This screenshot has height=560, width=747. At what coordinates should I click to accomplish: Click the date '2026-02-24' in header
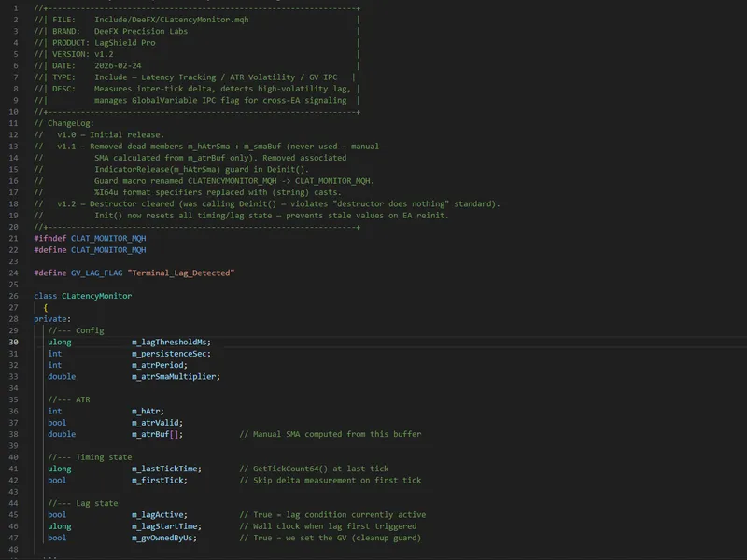118,65
